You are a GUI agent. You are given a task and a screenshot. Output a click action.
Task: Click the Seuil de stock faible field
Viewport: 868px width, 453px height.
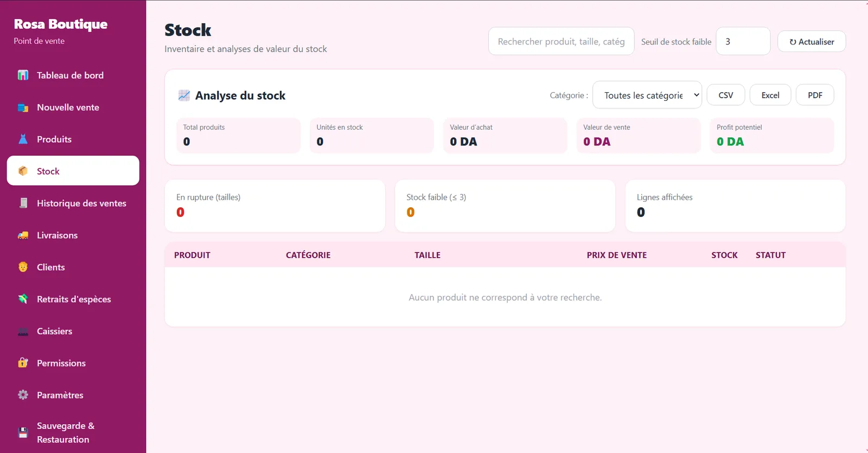point(743,41)
